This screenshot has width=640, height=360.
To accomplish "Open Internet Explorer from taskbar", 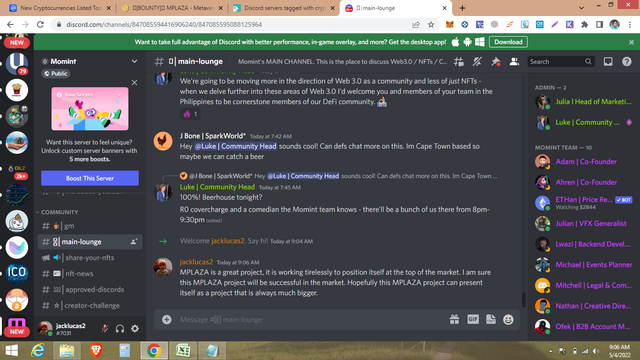I will tap(38, 351).
